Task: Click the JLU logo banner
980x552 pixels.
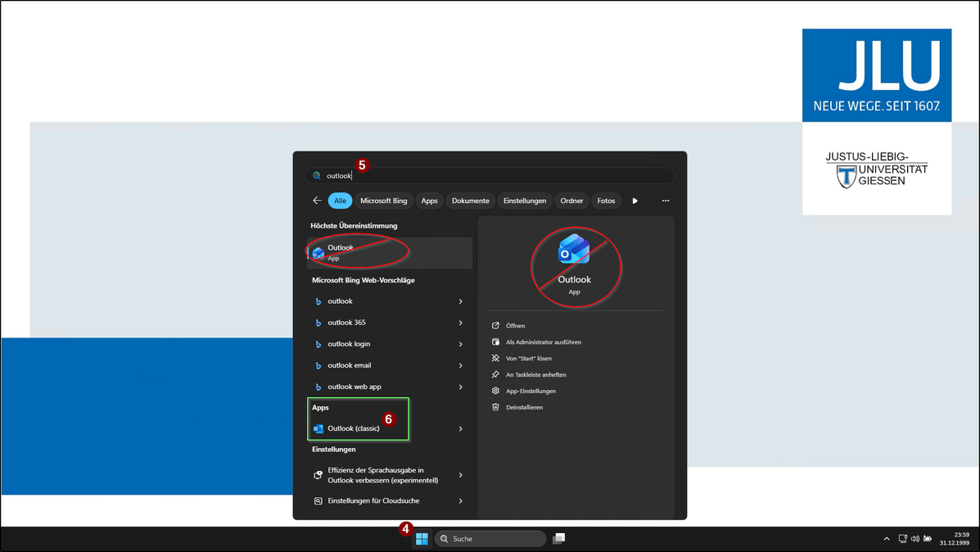Action: pos(877,75)
